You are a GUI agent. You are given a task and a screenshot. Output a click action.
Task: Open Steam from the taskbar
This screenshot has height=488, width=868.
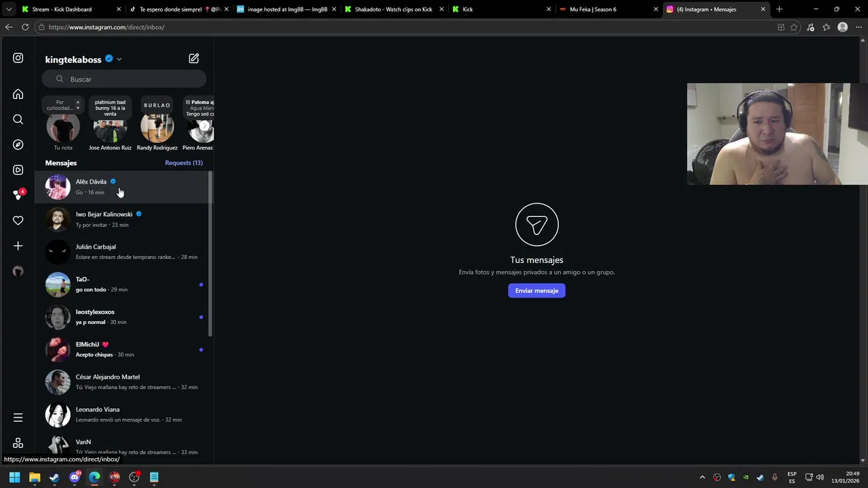[x=54, y=477]
